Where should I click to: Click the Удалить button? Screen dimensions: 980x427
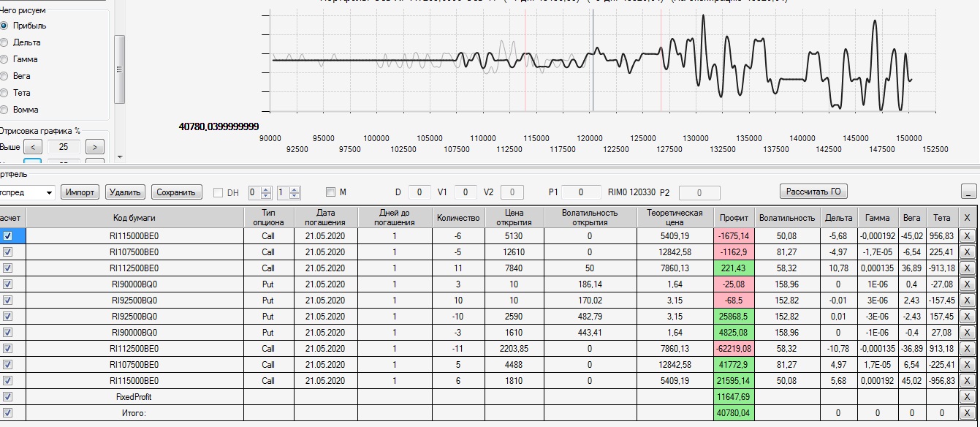[126, 192]
